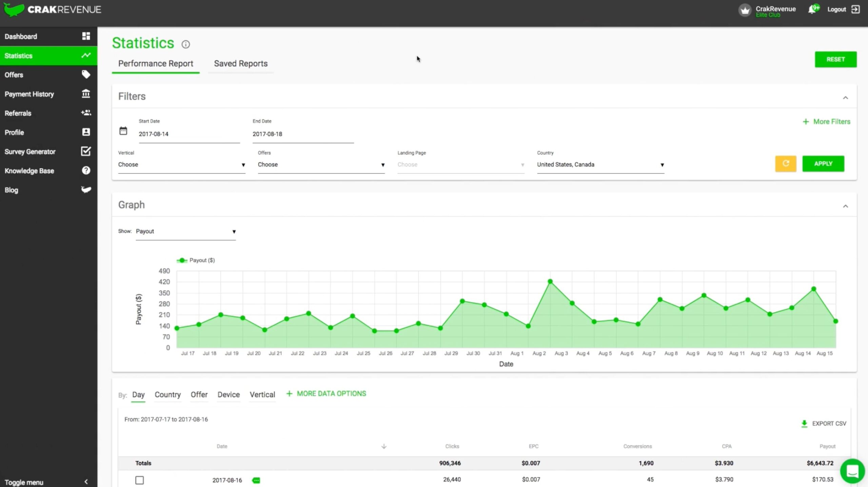
Task: Switch to the Saved Reports tab
Action: click(x=241, y=64)
